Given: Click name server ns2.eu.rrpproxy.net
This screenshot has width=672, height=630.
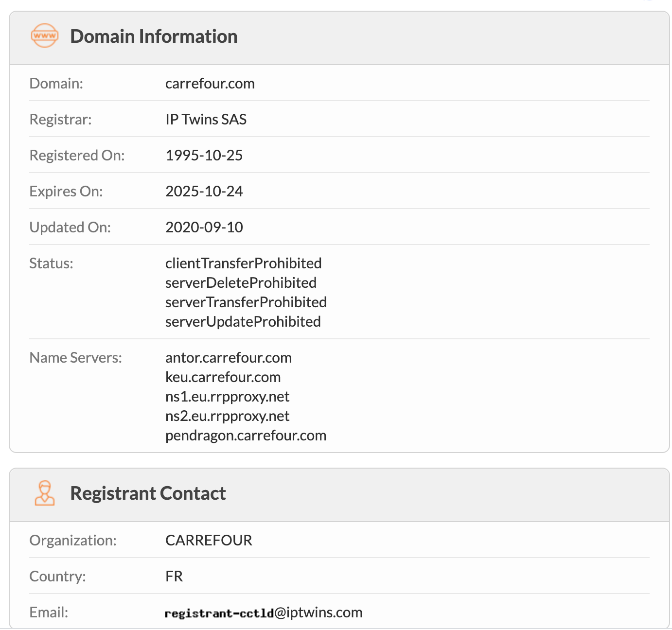Looking at the screenshot, I should click(228, 416).
